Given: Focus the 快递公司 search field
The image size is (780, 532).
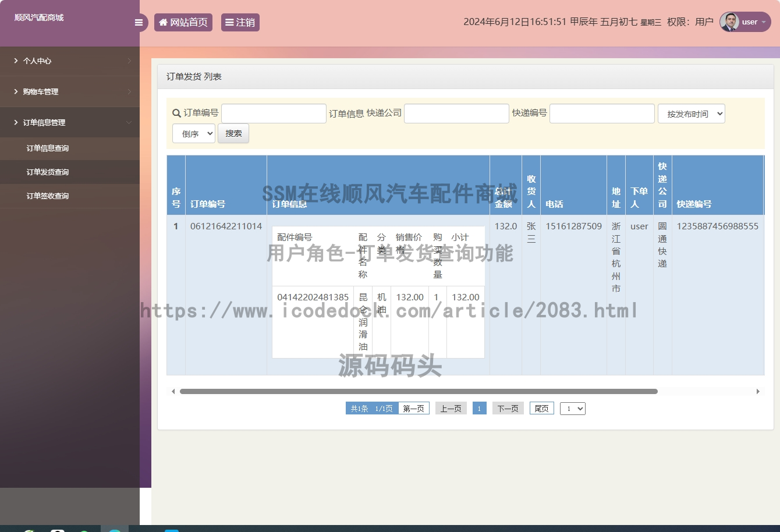Looking at the screenshot, I should [x=456, y=114].
